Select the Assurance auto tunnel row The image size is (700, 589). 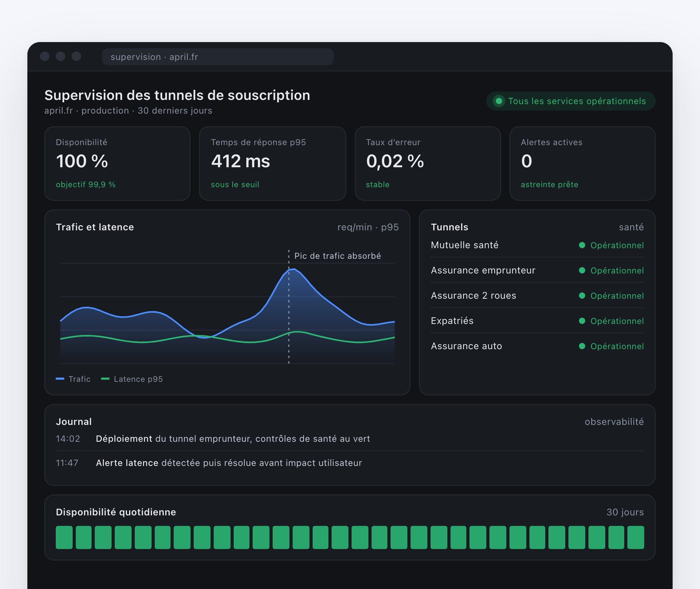click(x=537, y=346)
